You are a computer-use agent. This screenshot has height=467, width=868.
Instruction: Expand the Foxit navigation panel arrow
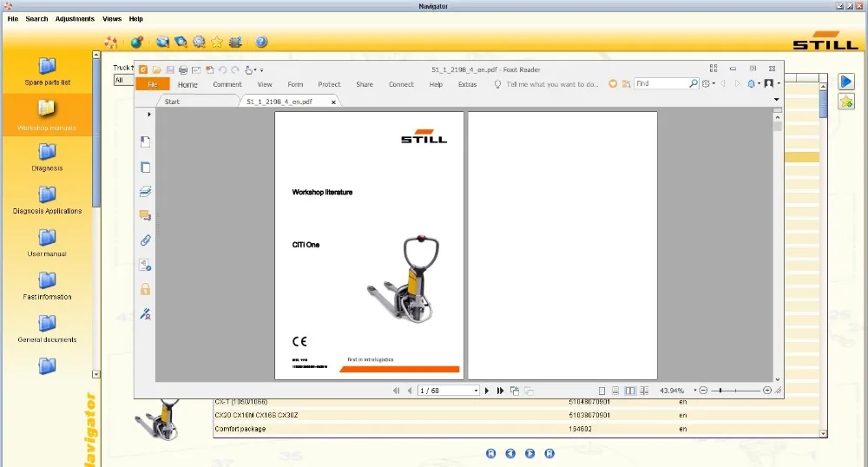(x=149, y=115)
